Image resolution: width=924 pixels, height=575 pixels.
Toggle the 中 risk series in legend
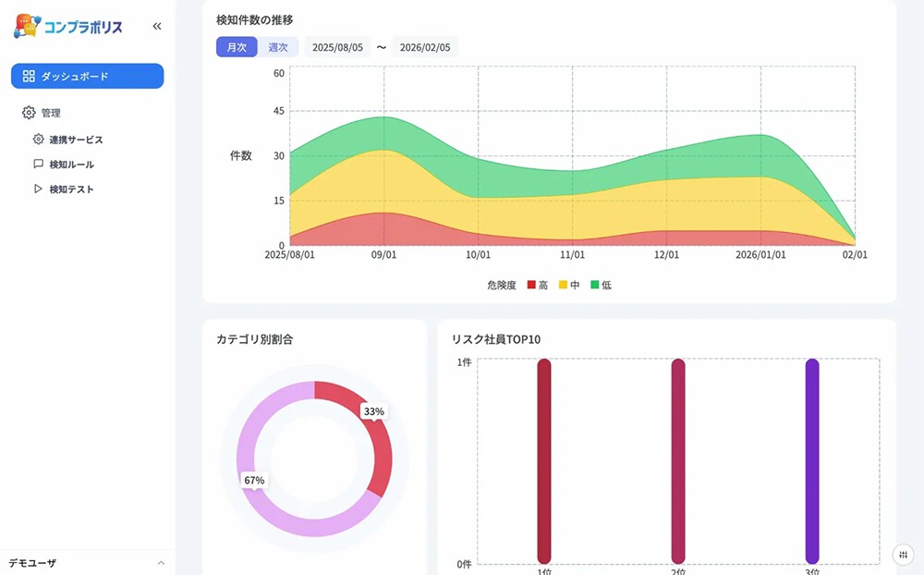(569, 286)
